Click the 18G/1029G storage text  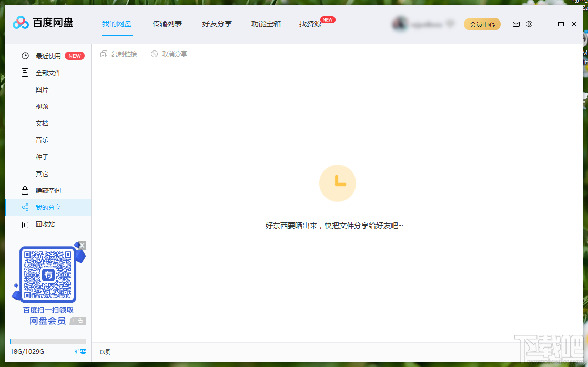[x=27, y=352]
